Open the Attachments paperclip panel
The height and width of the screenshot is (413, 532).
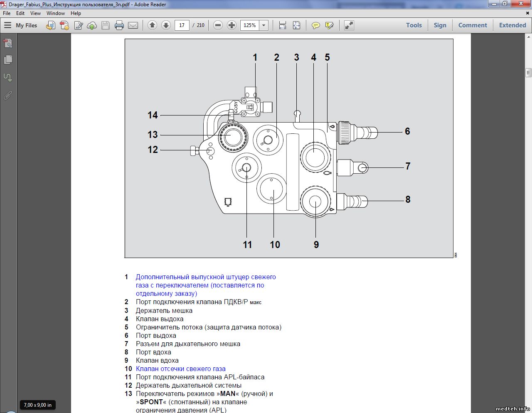point(8,96)
